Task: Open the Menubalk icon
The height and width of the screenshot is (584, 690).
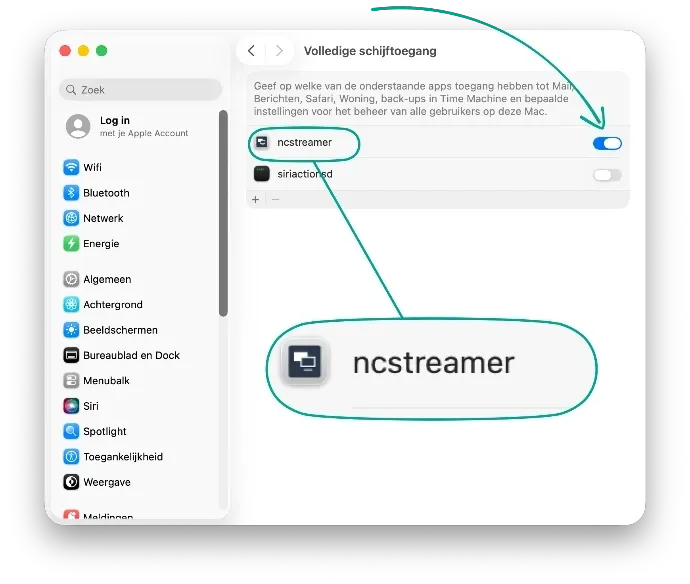Action: [x=71, y=380]
